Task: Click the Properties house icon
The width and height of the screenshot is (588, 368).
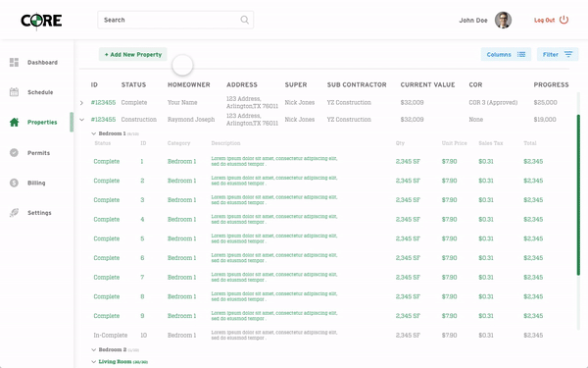Action: (14, 122)
